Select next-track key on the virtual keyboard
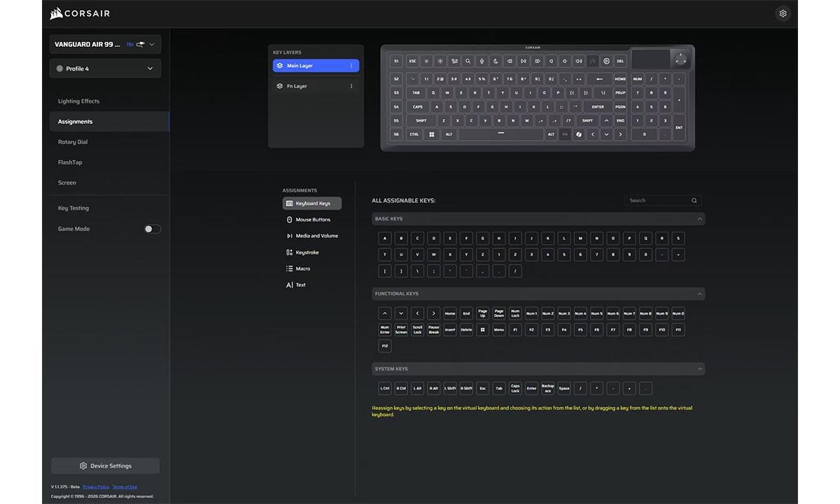Screen dimensions: 840x504 tap(538, 61)
